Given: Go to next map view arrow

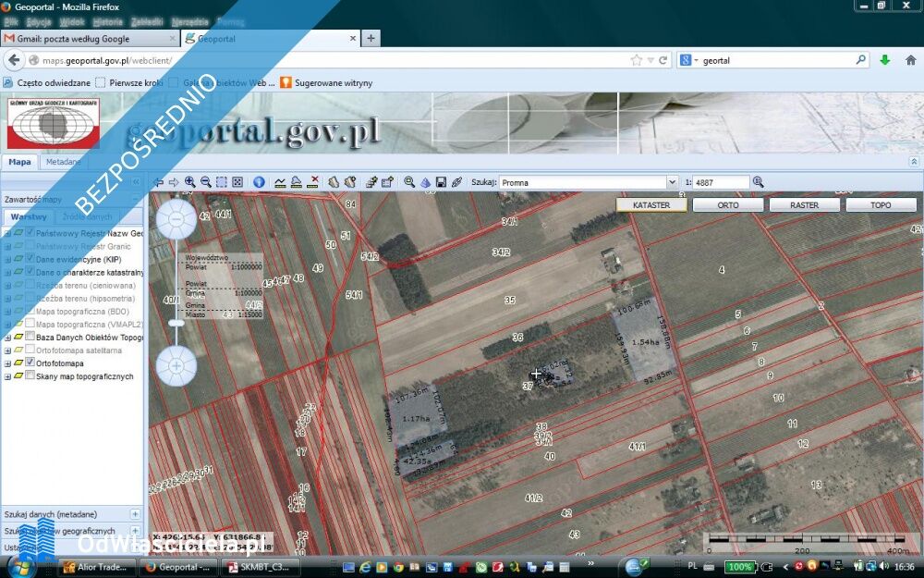Looking at the screenshot, I should click(174, 182).
